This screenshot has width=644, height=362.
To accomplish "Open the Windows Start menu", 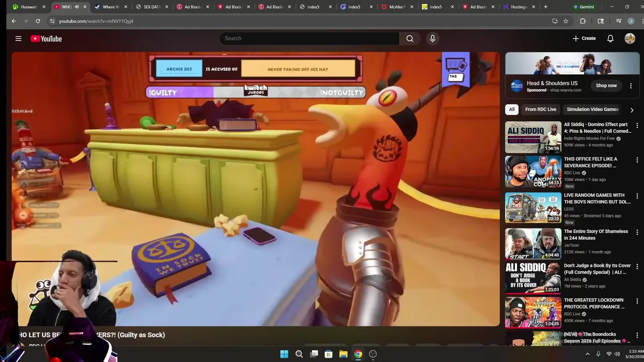I will (x=284, y=354).
